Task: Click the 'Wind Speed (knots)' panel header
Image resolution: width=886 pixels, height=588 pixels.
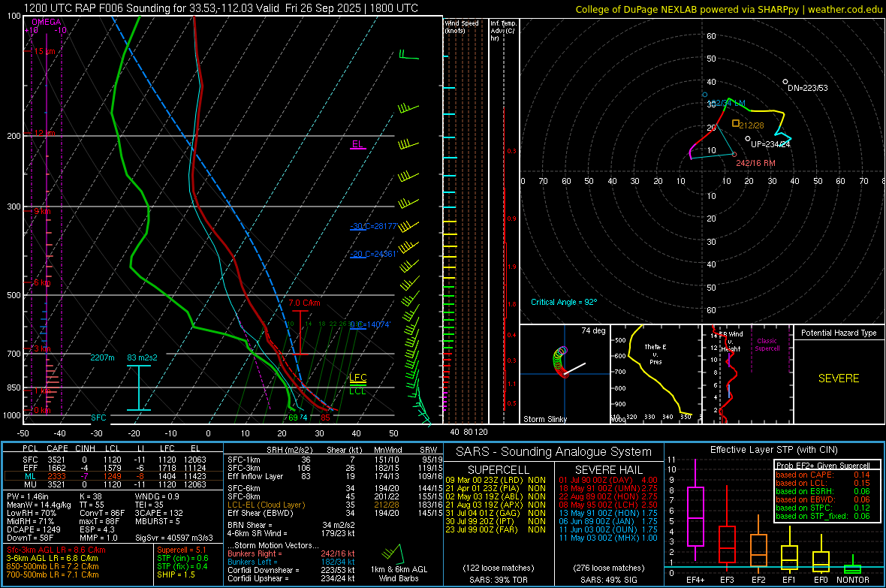Action: tap(462, 26)
